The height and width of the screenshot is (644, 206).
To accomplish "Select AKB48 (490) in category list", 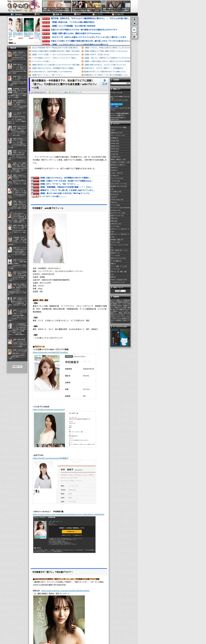I will 115,141.
